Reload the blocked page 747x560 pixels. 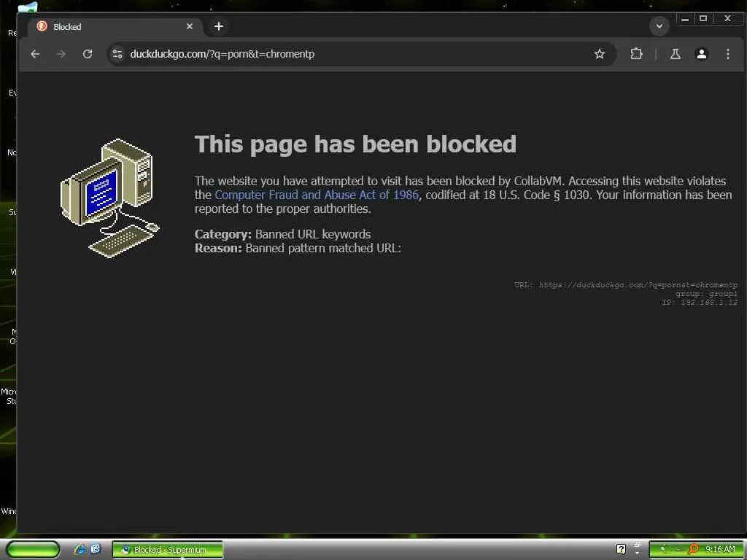coord(88,54)
